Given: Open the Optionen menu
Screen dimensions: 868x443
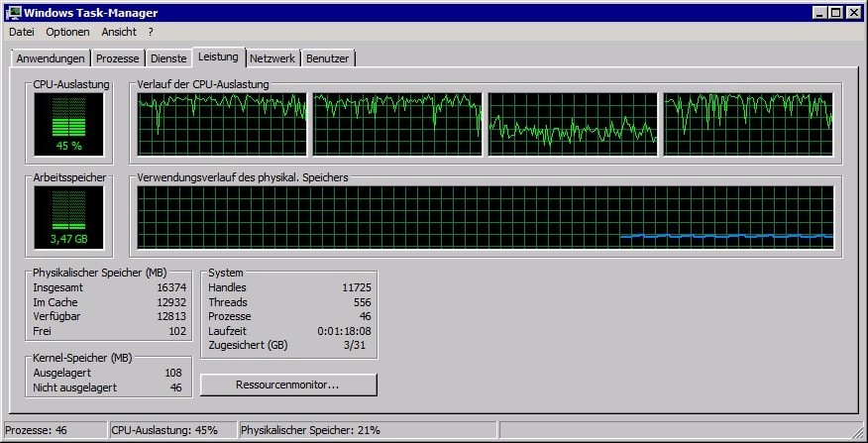Looking at the screenshot, I should coord(67,32).
